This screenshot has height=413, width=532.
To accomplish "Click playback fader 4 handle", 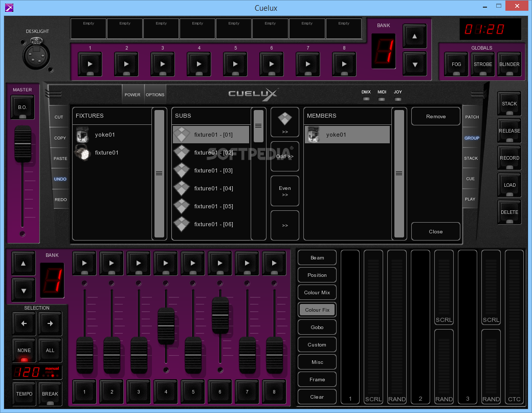I will 166,326.
